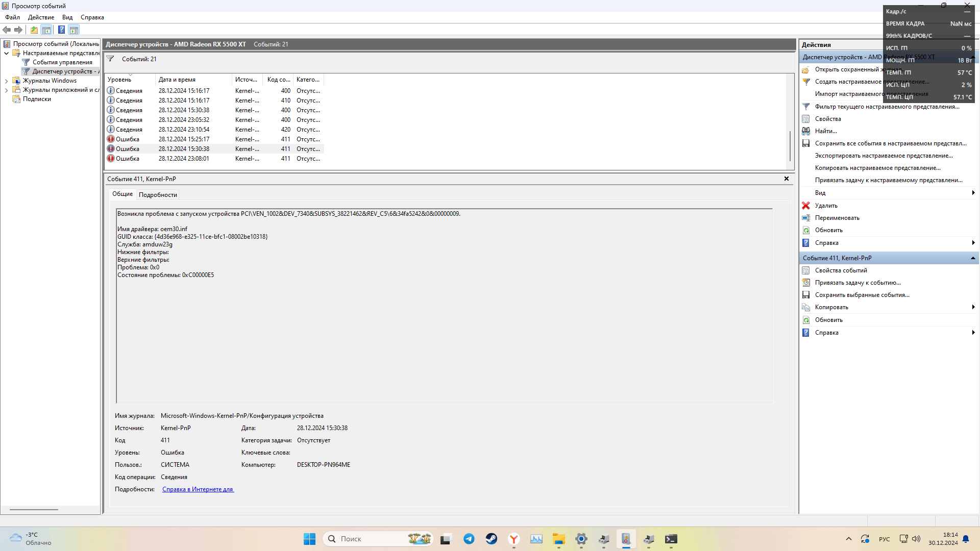Open Steam from the taskbar
The width and height of the screenshot is (980, 551).
tap(492, 539)
